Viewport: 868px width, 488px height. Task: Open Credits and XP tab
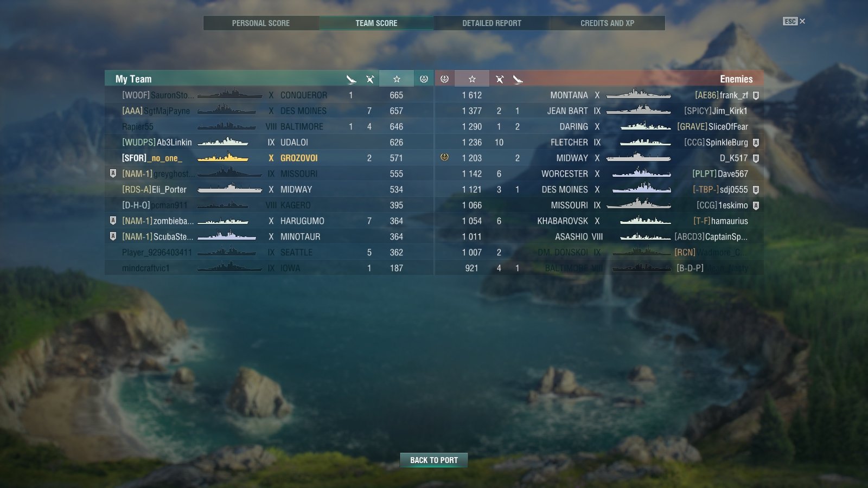(x=607, y=23)
